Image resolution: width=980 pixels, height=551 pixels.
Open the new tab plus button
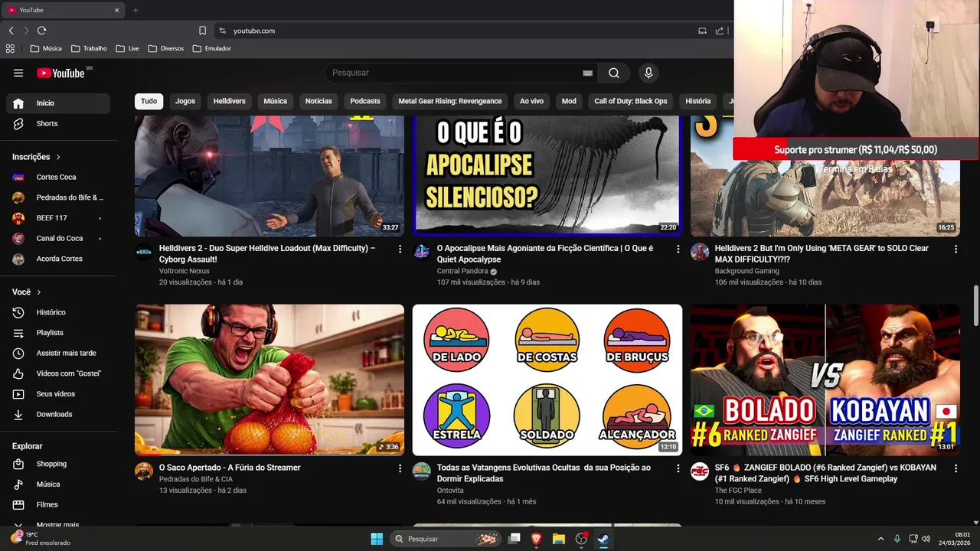pos(136,10)
